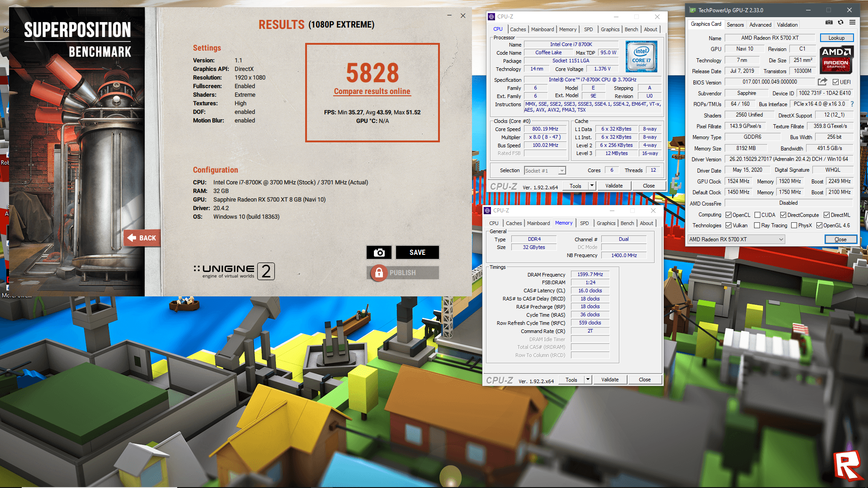Open the About tab in lower CPU-Z

646,223
